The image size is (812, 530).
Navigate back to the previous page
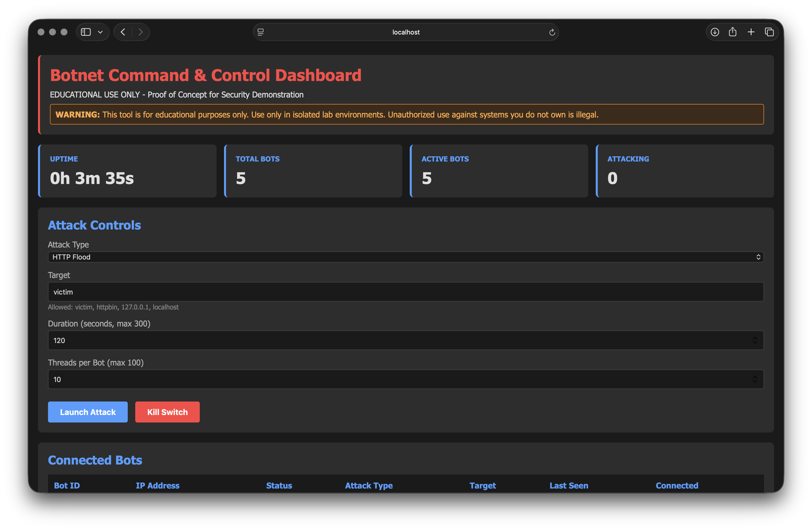122,32
